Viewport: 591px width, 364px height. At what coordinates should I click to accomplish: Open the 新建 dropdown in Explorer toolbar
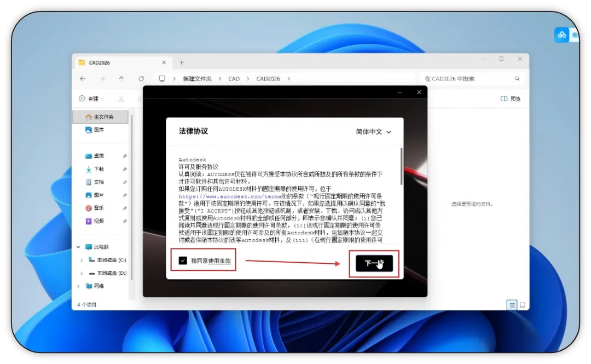click(91, 99)
